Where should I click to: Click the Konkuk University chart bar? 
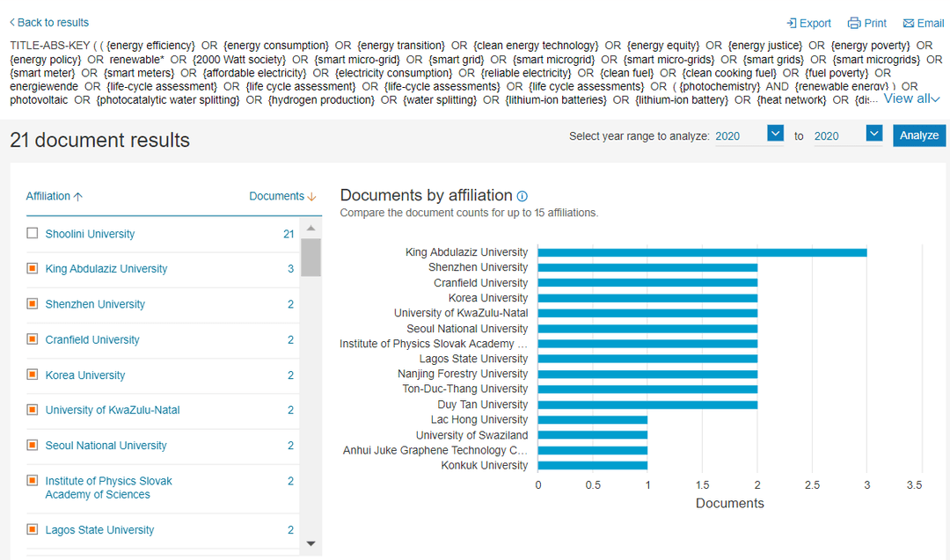click(x=593, y=466)
